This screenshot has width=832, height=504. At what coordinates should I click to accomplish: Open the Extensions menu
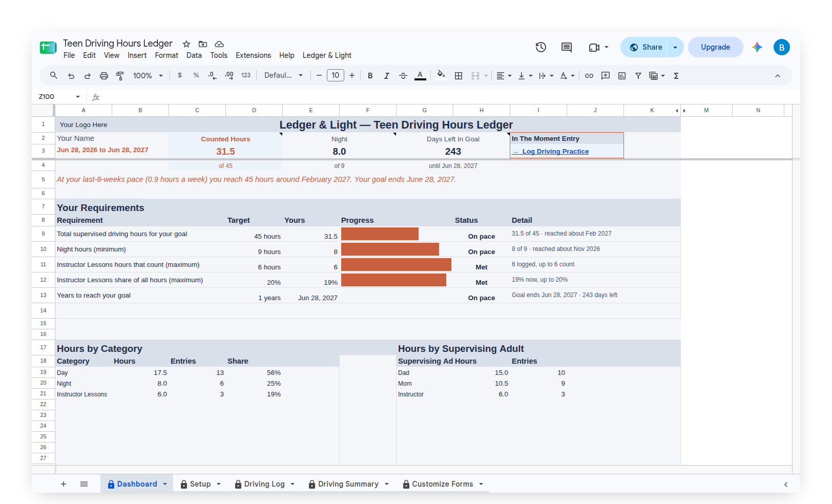[x=253, y=55]
